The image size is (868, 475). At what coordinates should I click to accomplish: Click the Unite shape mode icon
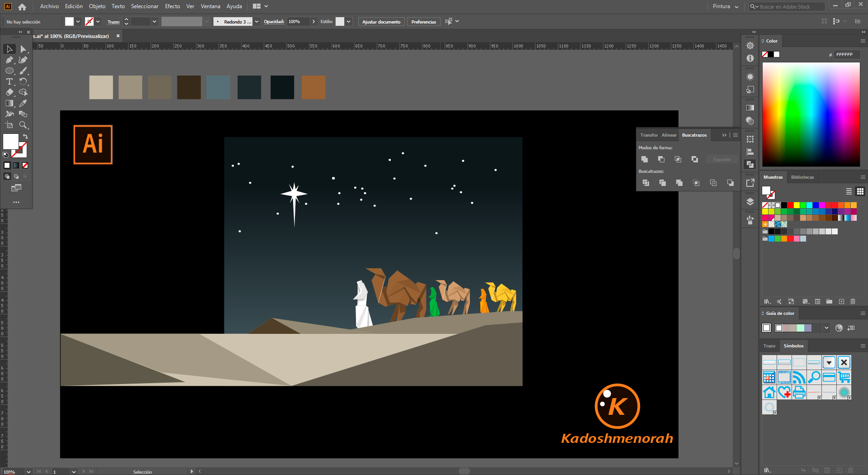pos(645,159)
